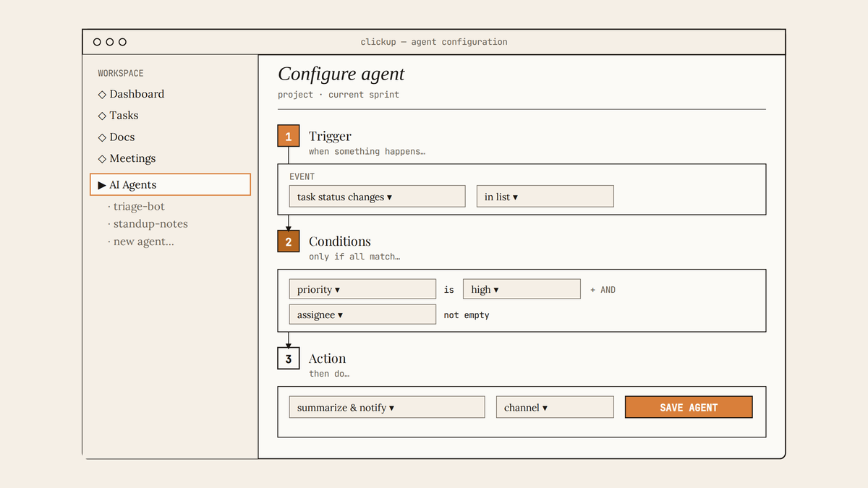Viewport: 868px width, 488px height.
Task: Click the 'then do…' hint text
Action: (329, 374)
